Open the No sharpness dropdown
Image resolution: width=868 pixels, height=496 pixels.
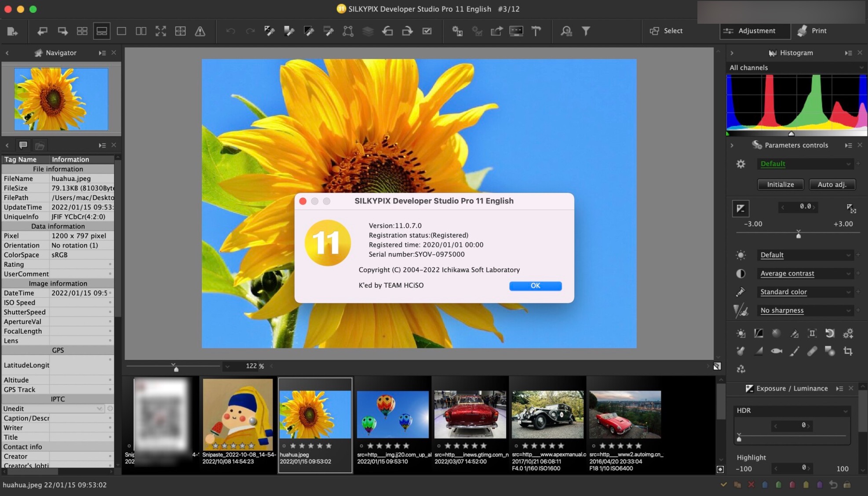(805, 310)
